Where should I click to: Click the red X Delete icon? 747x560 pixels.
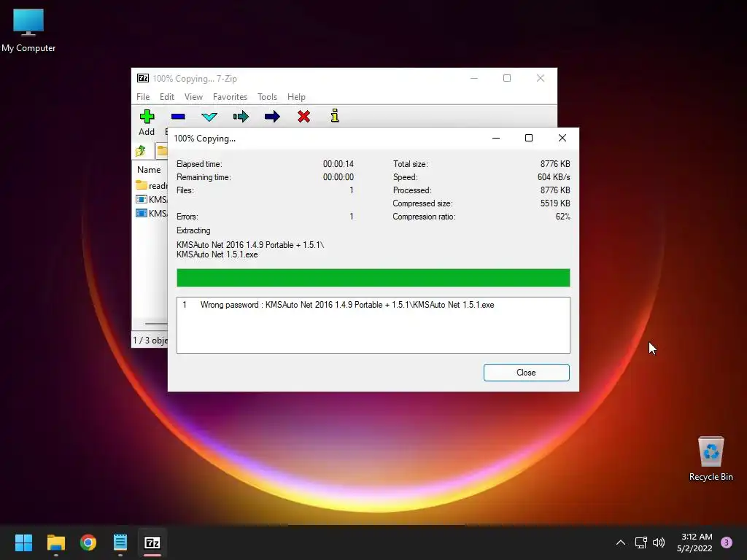(x=303, y=116)
